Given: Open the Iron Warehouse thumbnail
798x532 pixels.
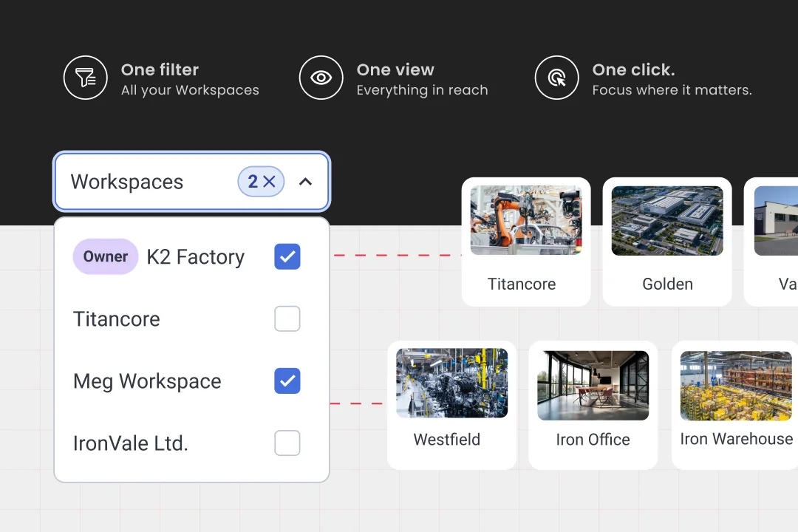Looking at the screenshot, I should 736,386.
